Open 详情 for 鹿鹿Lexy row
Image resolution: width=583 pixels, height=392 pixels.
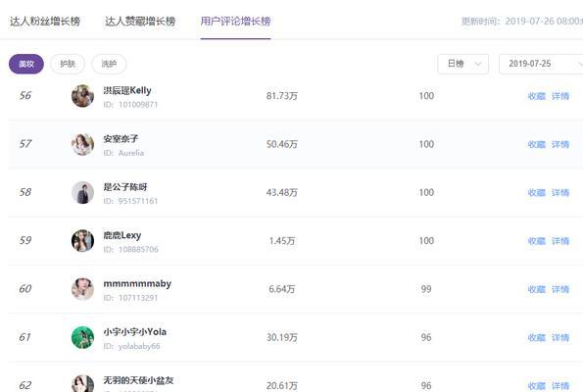pos(560,241)
